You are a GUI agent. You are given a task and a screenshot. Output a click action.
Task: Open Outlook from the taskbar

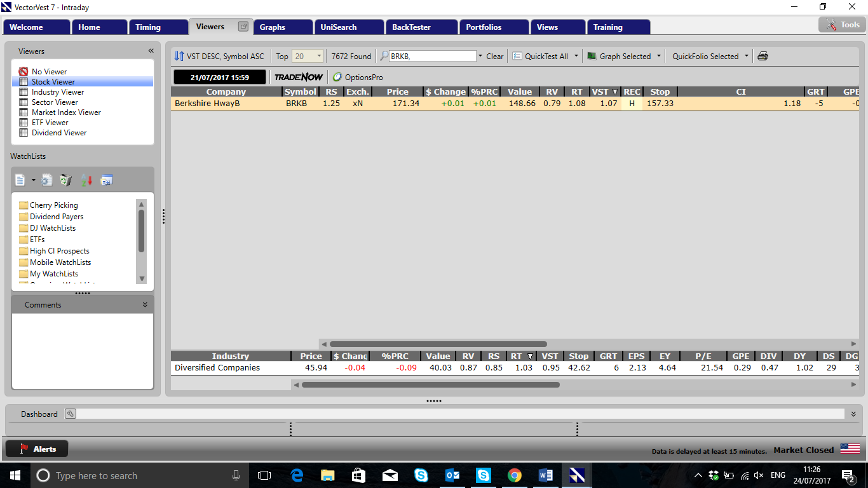coord(452,475)
